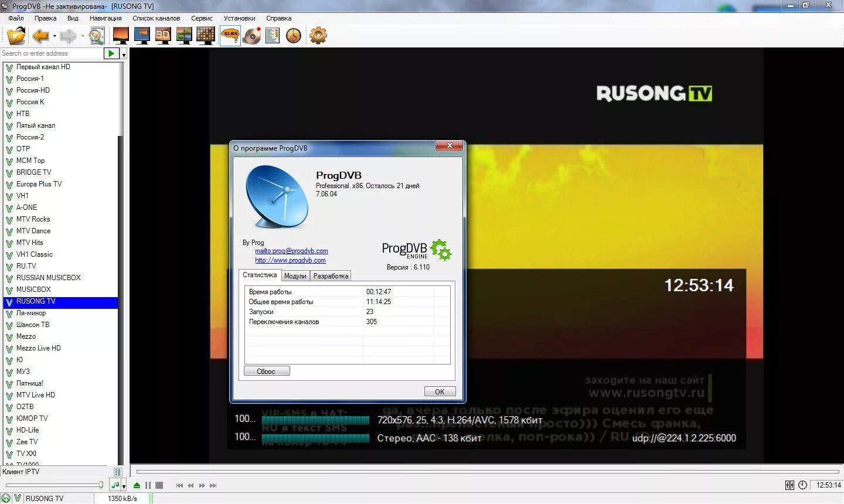Pause the playback

coord(148,485)
